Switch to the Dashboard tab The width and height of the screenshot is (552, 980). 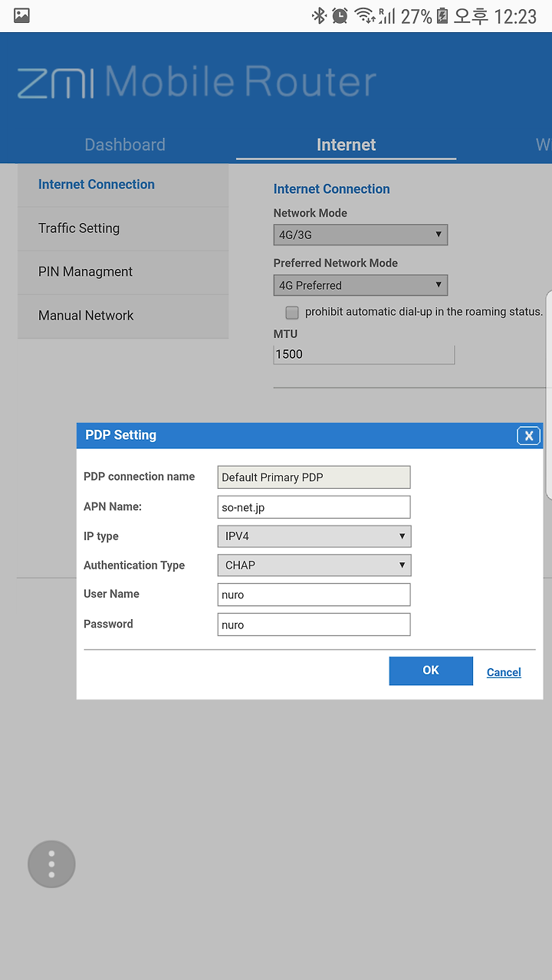[x=125, y=145]
